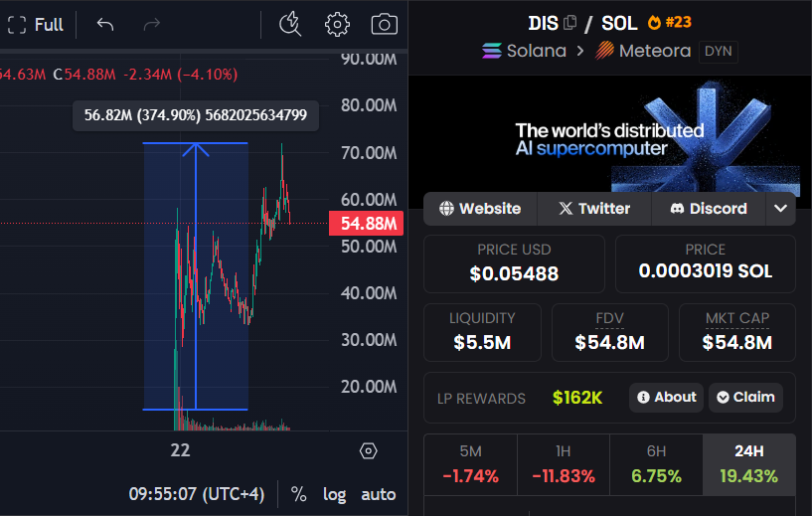
Task: Select the 24H timeframe tab
Action: pos(748,464)
